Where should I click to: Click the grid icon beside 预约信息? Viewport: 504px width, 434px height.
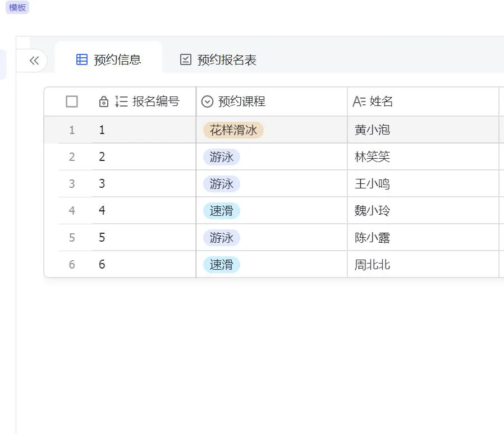pyautogui.click(x=81, y=60)
